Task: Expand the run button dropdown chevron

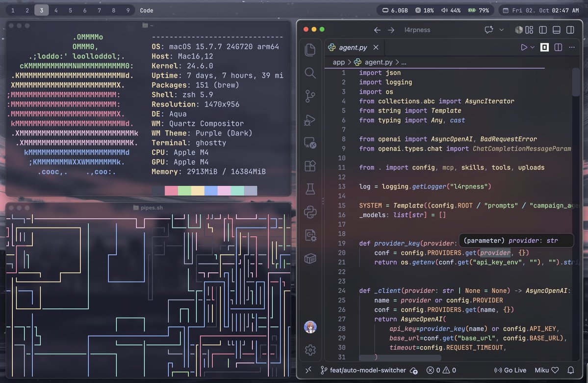Action: (533, 47)
